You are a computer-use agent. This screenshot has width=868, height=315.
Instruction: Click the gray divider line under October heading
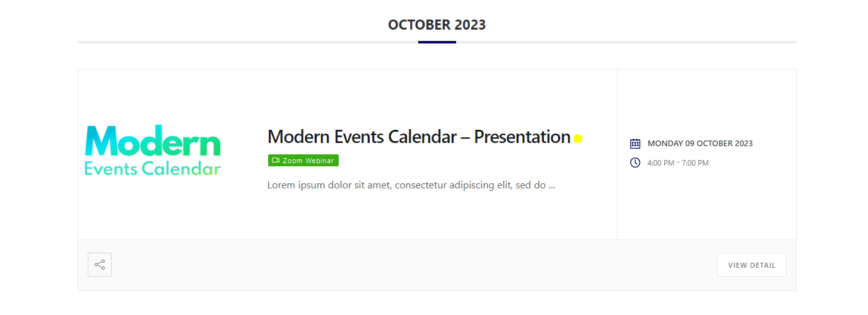click(252, 42)
